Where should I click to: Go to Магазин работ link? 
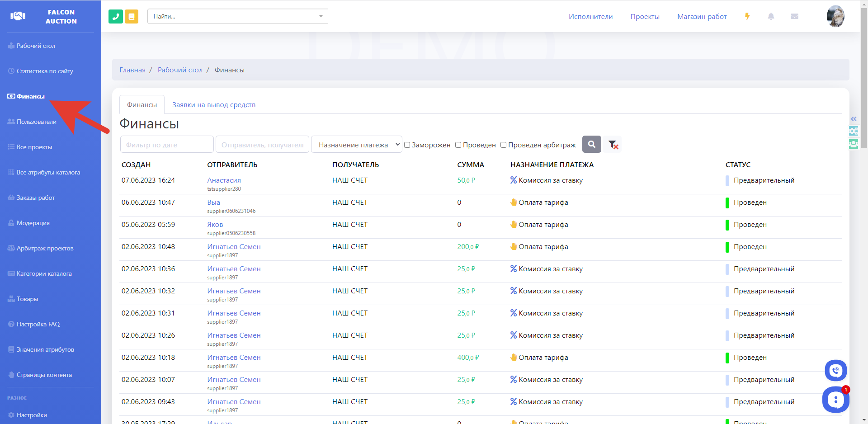[702, 17]
